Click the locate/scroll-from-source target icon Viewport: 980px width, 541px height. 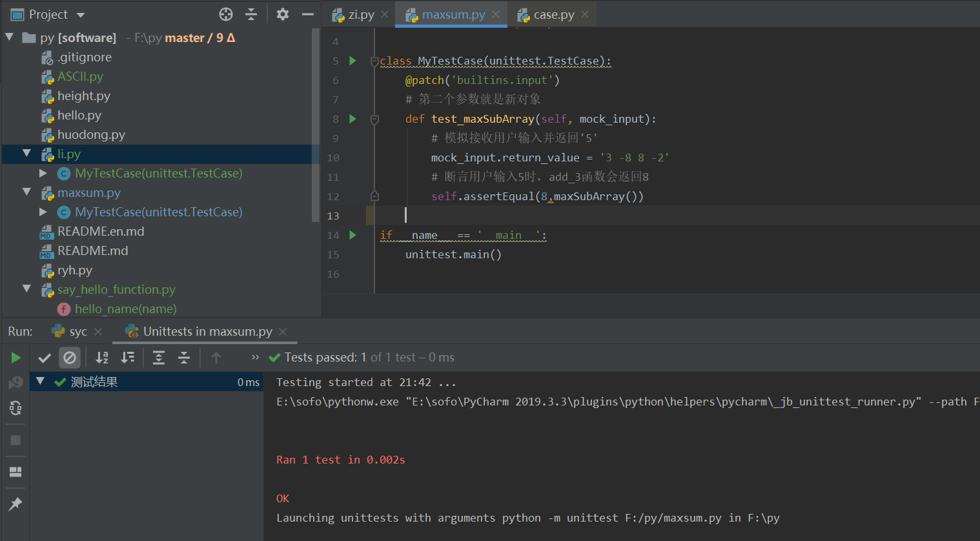pos(226,14)
